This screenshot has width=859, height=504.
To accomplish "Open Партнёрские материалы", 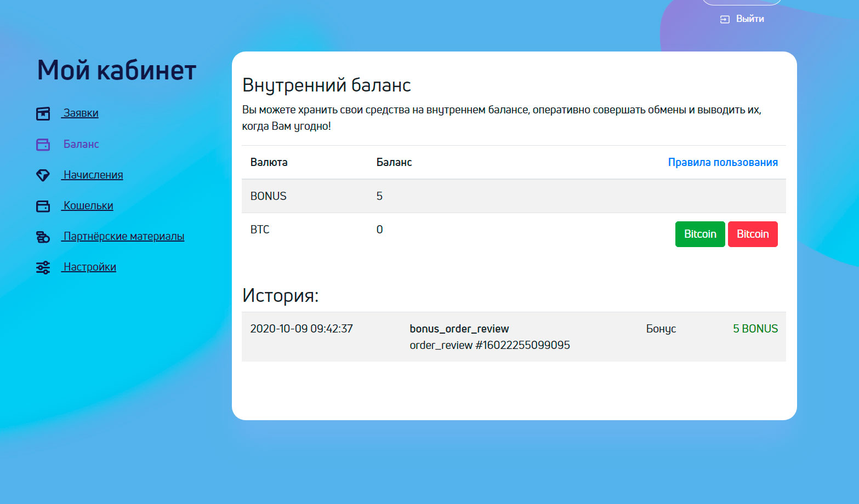I will 123,236.
